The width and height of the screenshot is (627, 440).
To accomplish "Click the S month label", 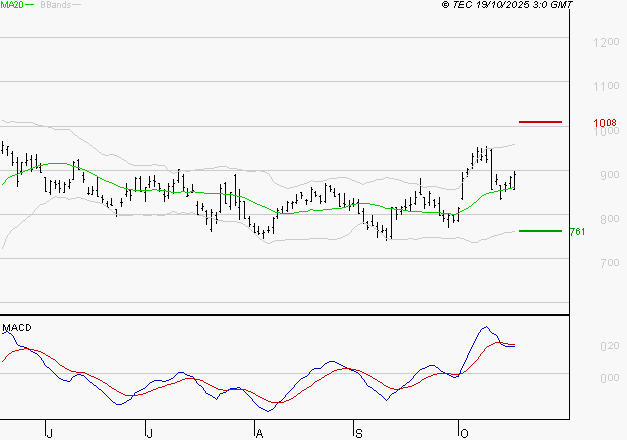I will point(359,434).
